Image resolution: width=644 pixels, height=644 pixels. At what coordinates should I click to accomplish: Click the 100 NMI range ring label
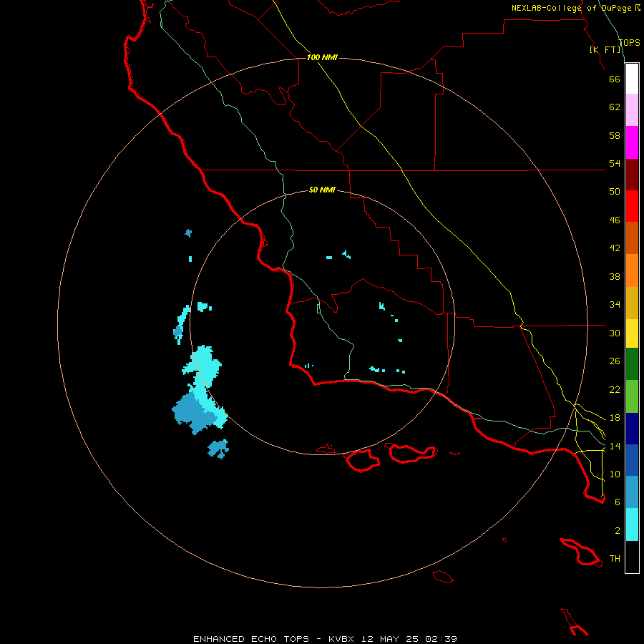pos(322,57)
